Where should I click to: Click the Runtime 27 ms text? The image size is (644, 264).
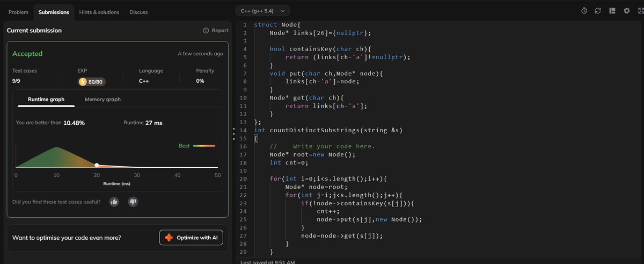(x=143, y=123)
